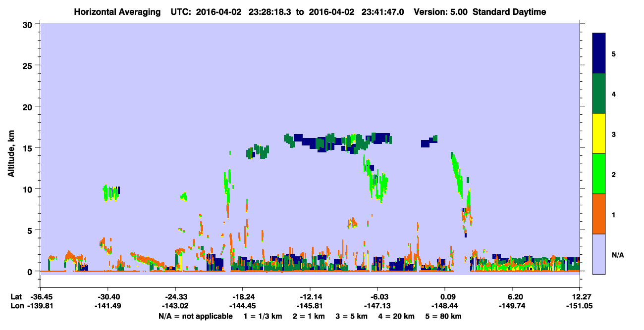Click the lavender N/A colorbar segment
This screenshot has width=644, height=330.
(599, 254)
